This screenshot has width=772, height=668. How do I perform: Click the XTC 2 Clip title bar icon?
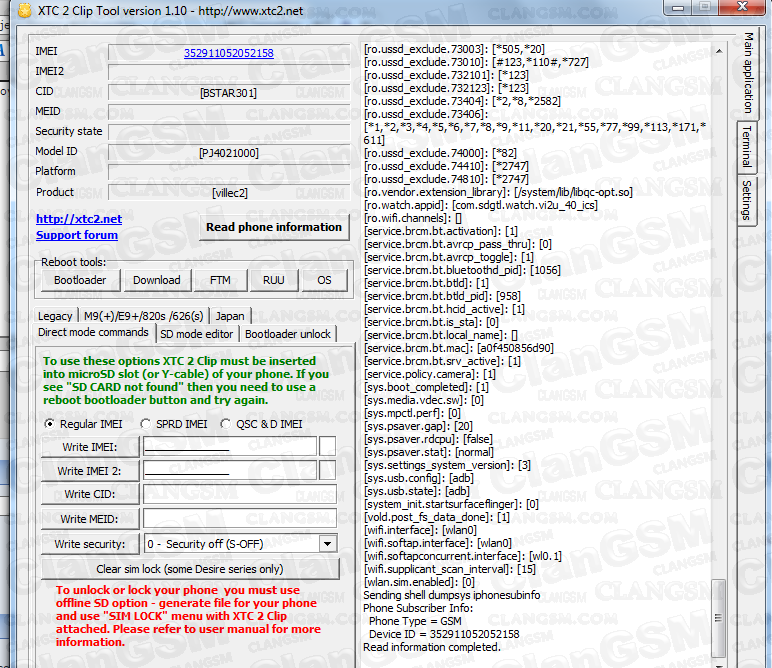pos(24,10)
